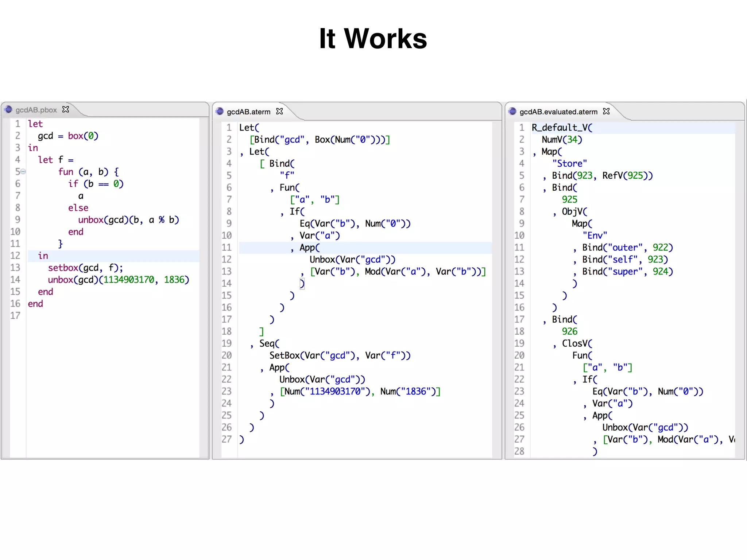Switch to the gcdAB.aterm tab

248,112
